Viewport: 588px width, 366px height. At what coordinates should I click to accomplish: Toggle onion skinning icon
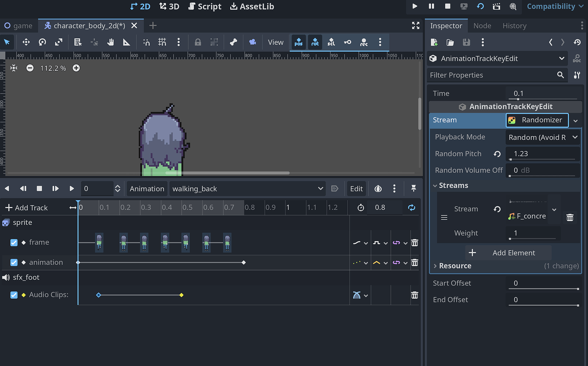(378, 189)
